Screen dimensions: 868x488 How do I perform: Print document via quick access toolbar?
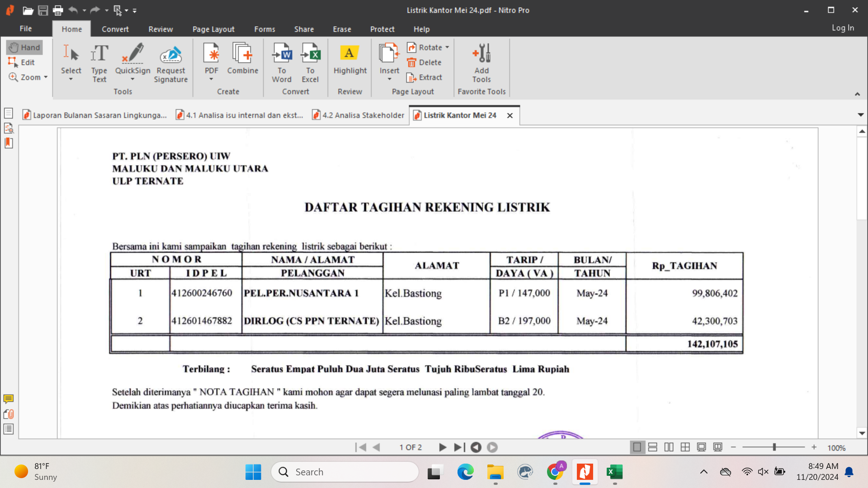click(58, 10)
